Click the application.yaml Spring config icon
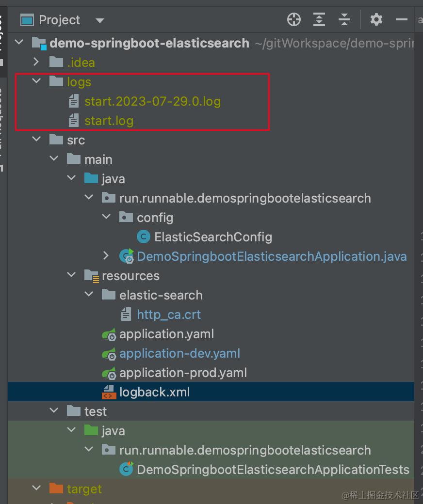 (x=109, y=334)
